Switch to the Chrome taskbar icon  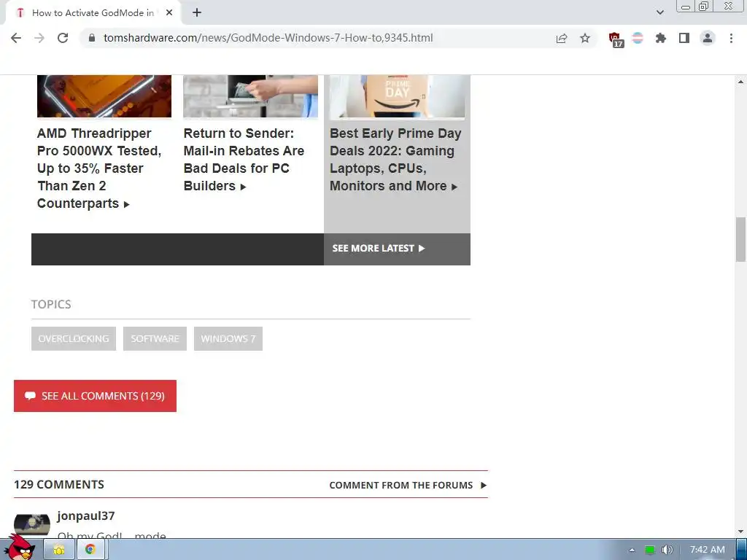click(90, 550)
